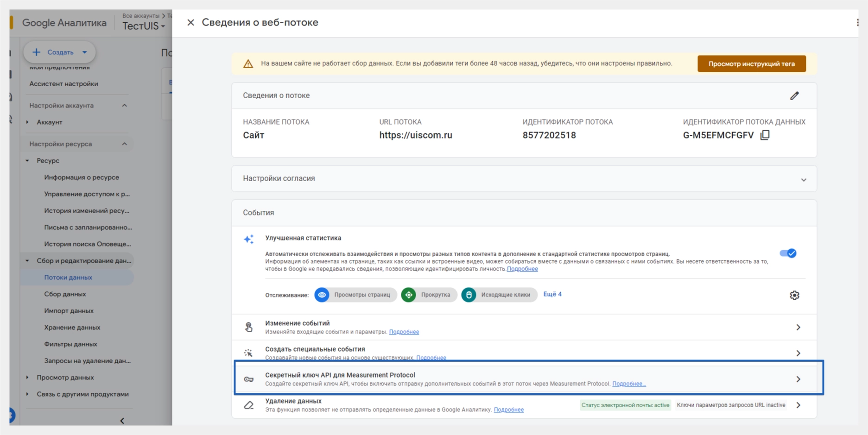Image resolution: width=868 pixels, height=435 pixels.
Task: Collapse the sidebar with the left chevron
Action: click(122, 421)
